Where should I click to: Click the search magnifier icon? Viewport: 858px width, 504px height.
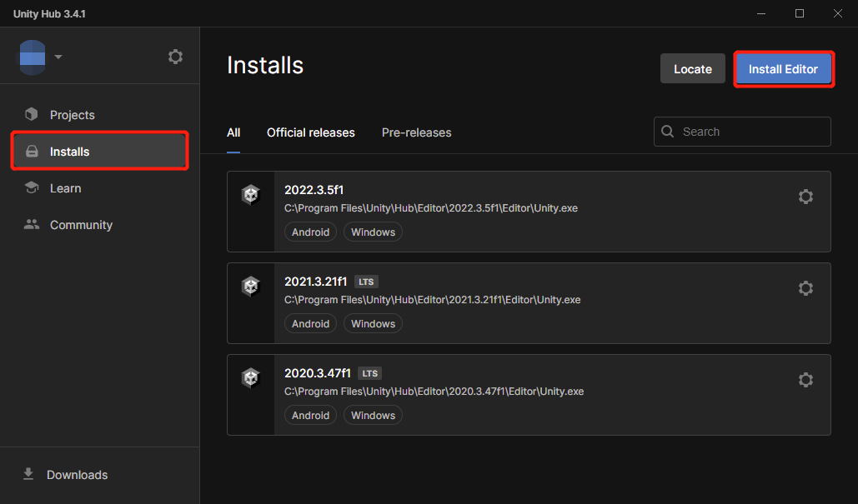[x=668, y=132]
